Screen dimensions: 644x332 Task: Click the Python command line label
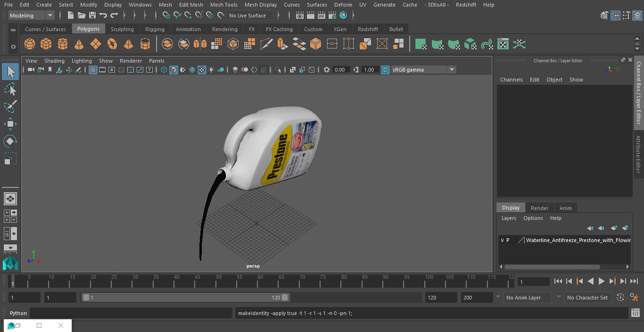[x=18, y=313]
